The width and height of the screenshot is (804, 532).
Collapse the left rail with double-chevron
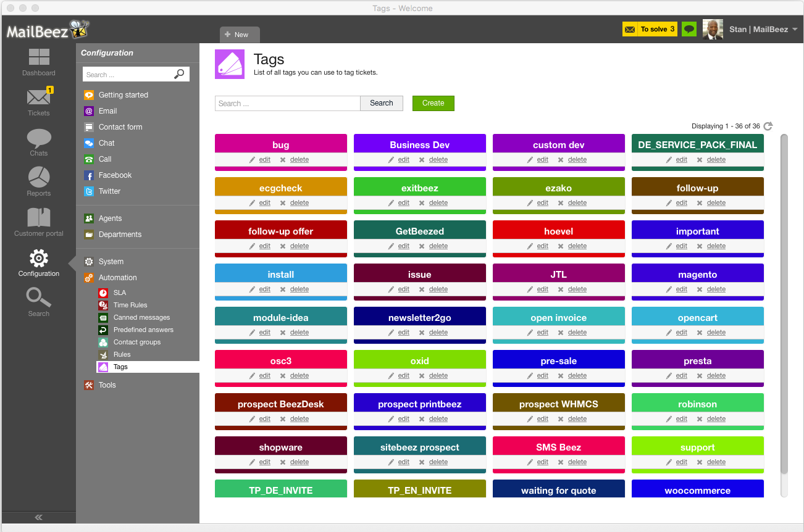coord(38,517)
